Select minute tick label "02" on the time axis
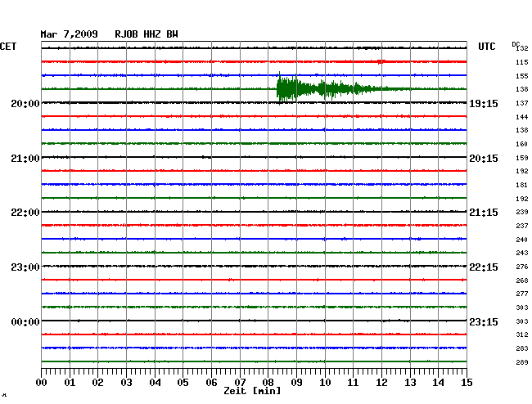 coord(97,382)
